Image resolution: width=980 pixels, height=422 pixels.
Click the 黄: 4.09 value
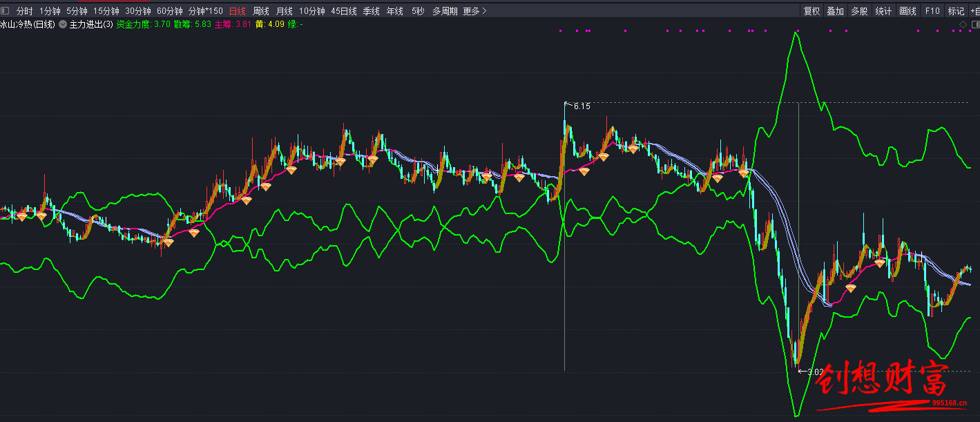point(269,24)
